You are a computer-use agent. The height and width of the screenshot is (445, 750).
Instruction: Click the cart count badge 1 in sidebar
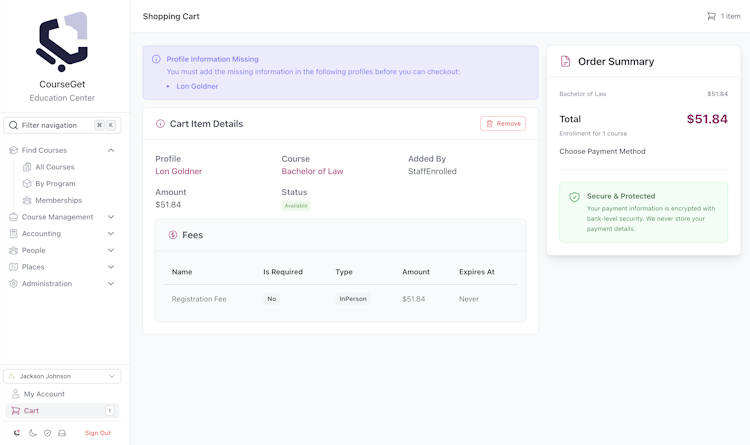tap(110, 411)
